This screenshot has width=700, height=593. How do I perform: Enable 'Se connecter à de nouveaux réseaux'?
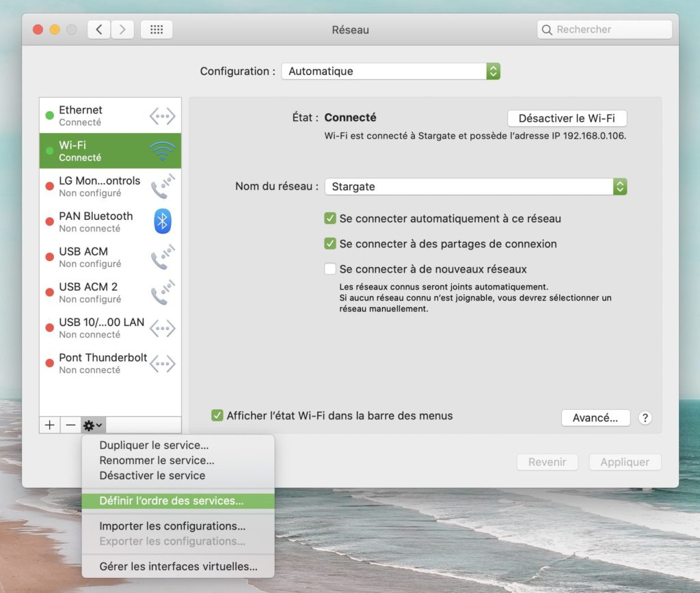[x=330, y=269]
